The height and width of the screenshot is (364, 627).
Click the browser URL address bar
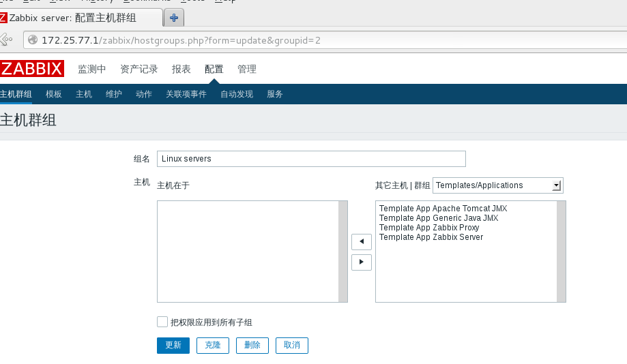(325, 40)
